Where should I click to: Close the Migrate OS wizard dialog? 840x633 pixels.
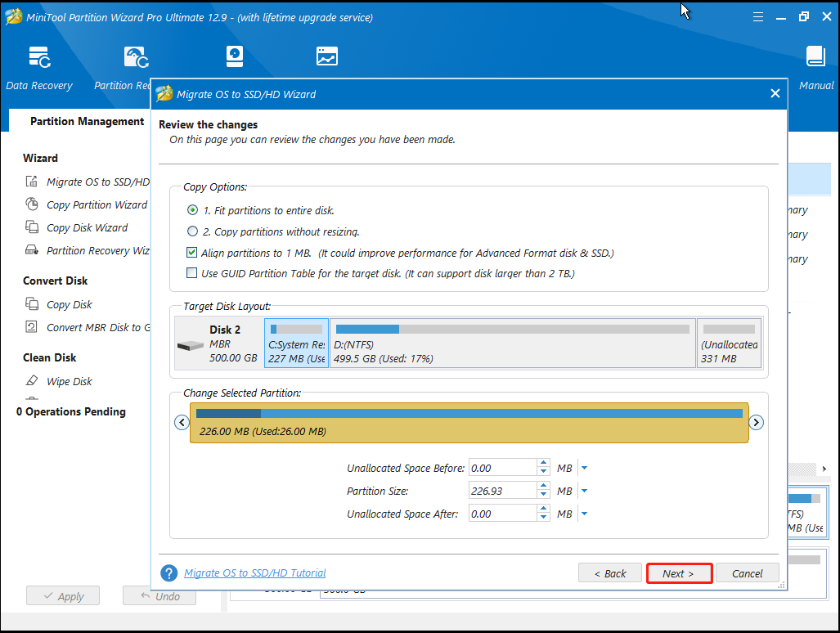coord(775,94)
